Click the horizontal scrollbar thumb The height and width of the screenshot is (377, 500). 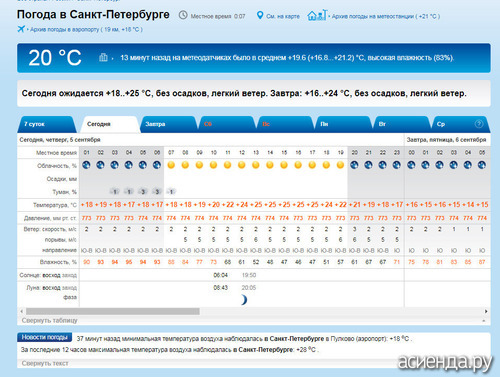[x=113, y=311]
